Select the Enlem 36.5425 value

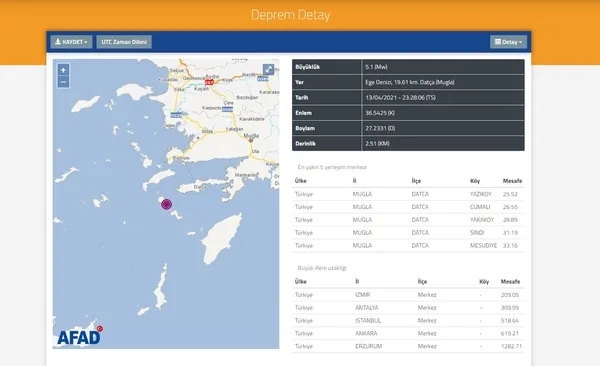[380, 113]
